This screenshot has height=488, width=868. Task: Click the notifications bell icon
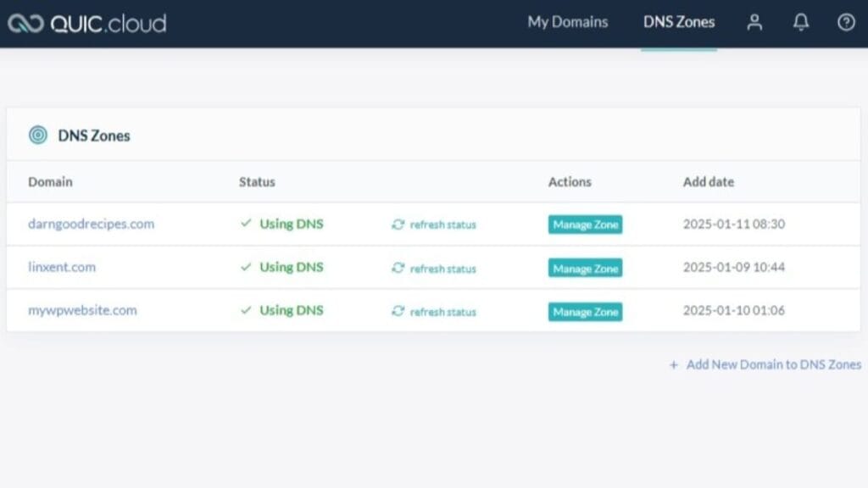800,24
